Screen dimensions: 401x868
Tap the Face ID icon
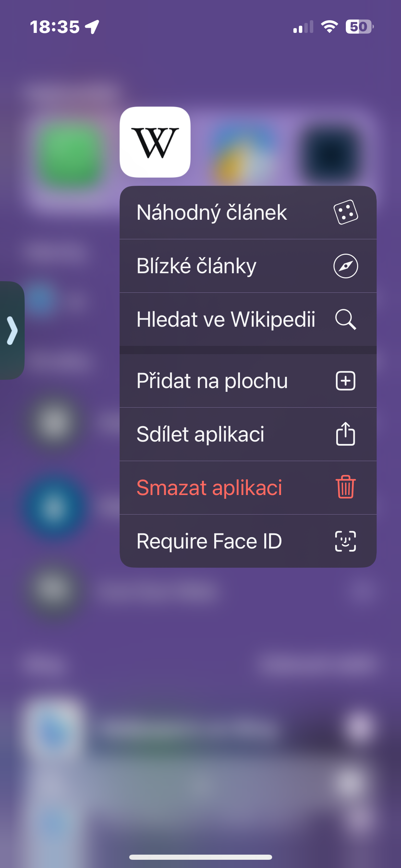(345, 541)
